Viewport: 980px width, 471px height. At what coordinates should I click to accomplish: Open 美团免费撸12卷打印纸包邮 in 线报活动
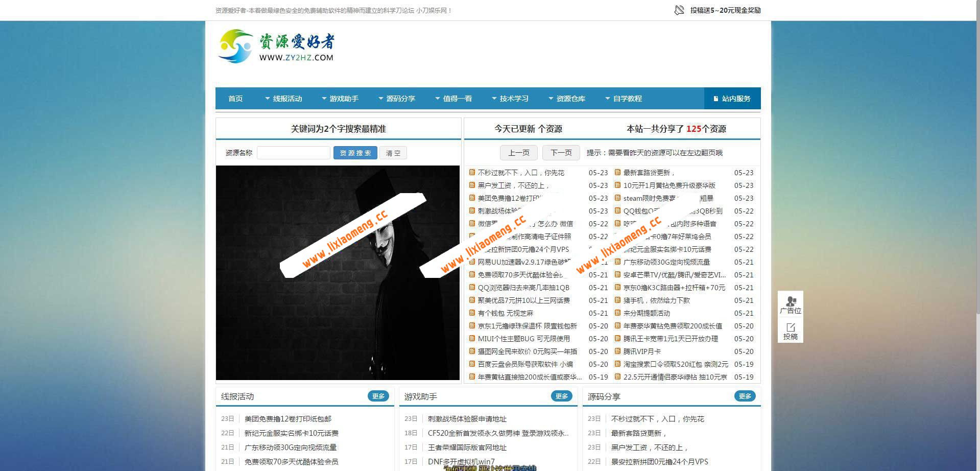tap(288, 419)
